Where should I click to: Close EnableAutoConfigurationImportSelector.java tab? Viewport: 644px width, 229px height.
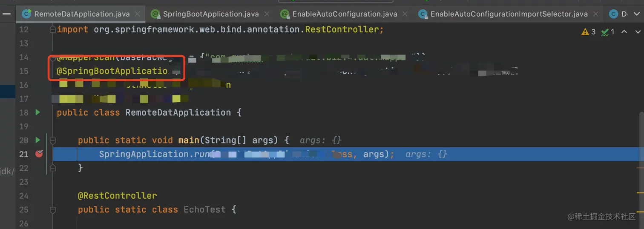(x=596, y=14)
